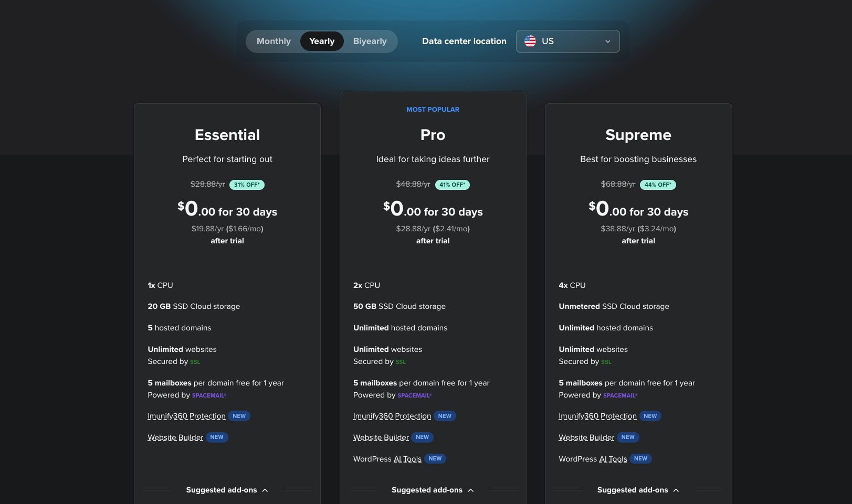This screenshot has height=504, width=852.
Task: Click the 44% OFF badge on Supreme
Action: 658,185
